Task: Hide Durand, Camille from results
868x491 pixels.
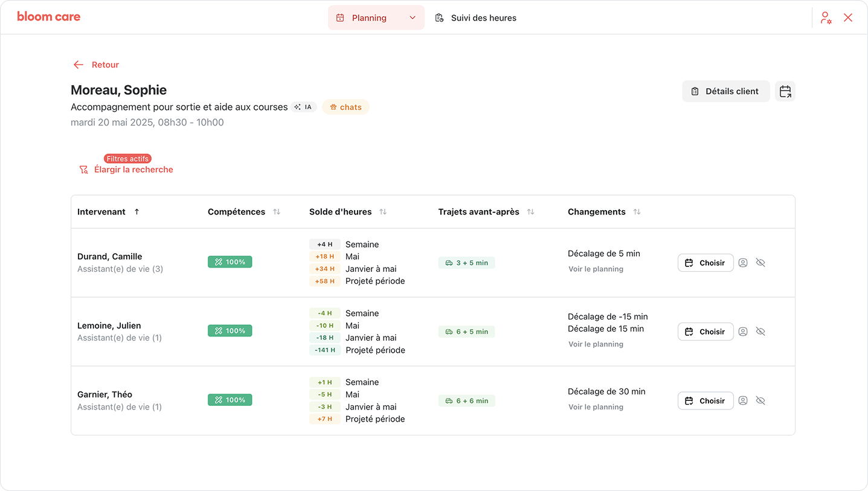Action: [x=760, y=263]
